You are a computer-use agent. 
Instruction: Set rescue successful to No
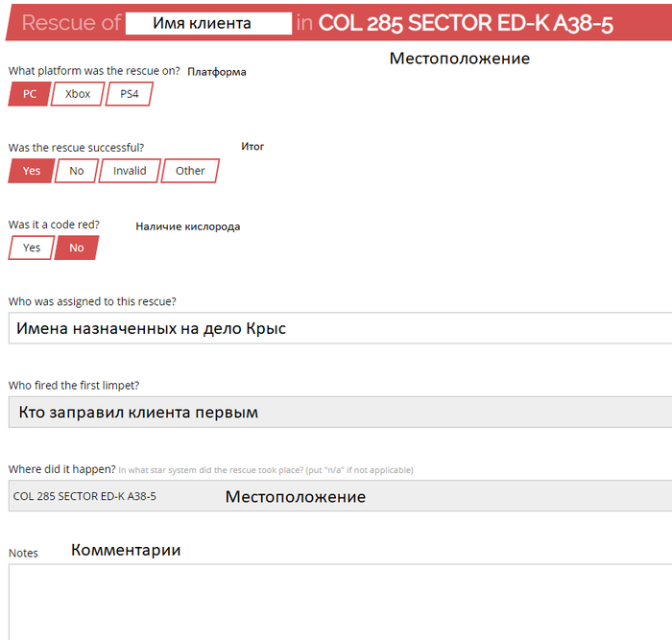[77, 171]
